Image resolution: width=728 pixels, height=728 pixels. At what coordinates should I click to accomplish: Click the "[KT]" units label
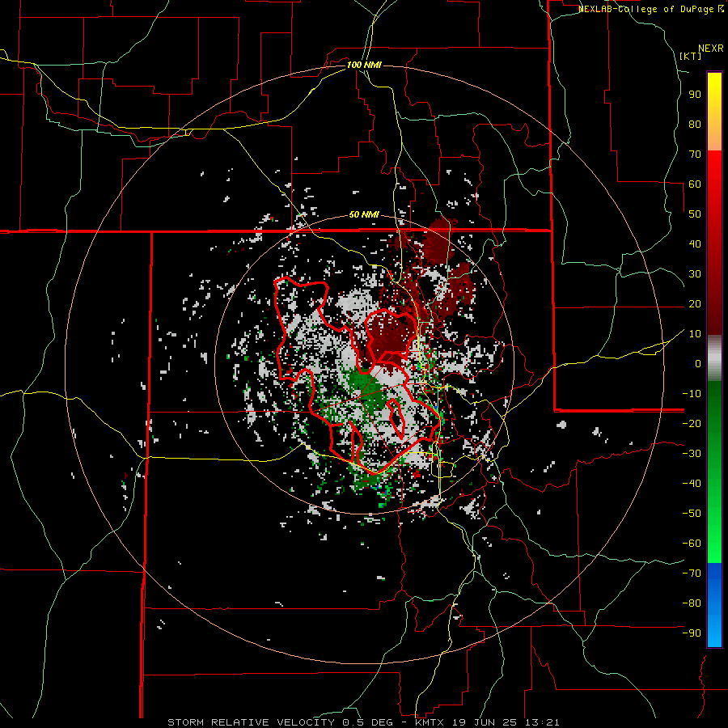point(691,56)
